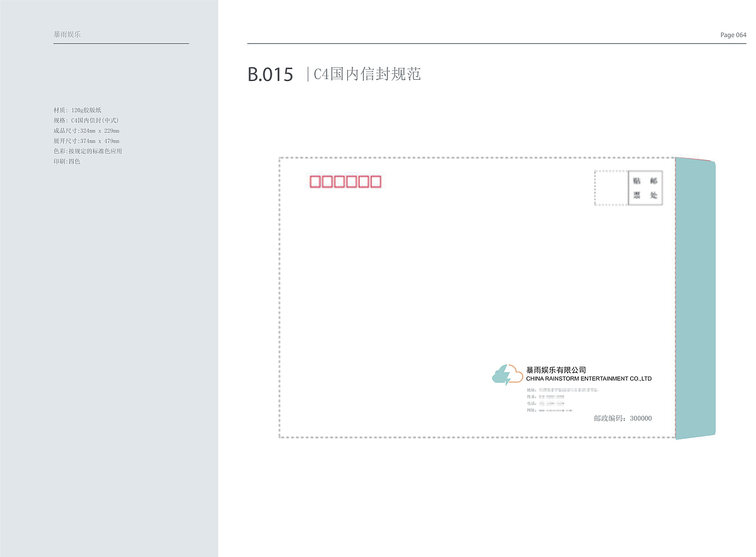Click the 成品尺寸:324mm x 229mm line
The image size is (756, 557).
[86, 131]
